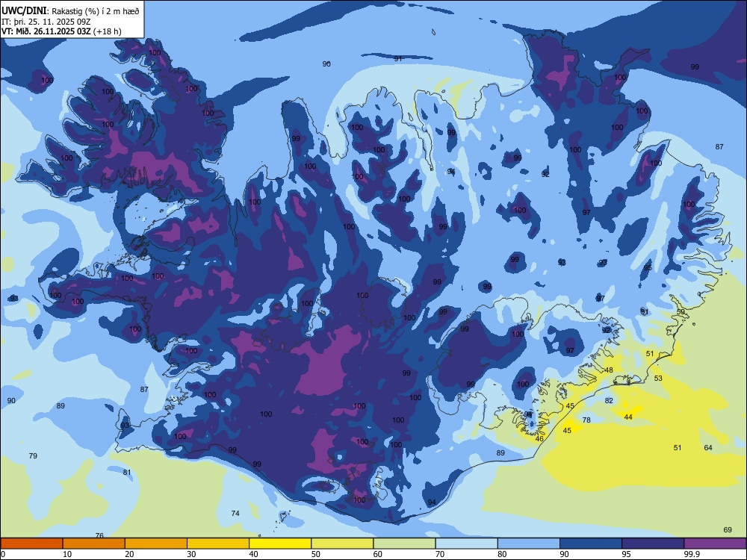Click the humidity value "44" on the map
747x560 pixels.
click(x=628, y=417)
